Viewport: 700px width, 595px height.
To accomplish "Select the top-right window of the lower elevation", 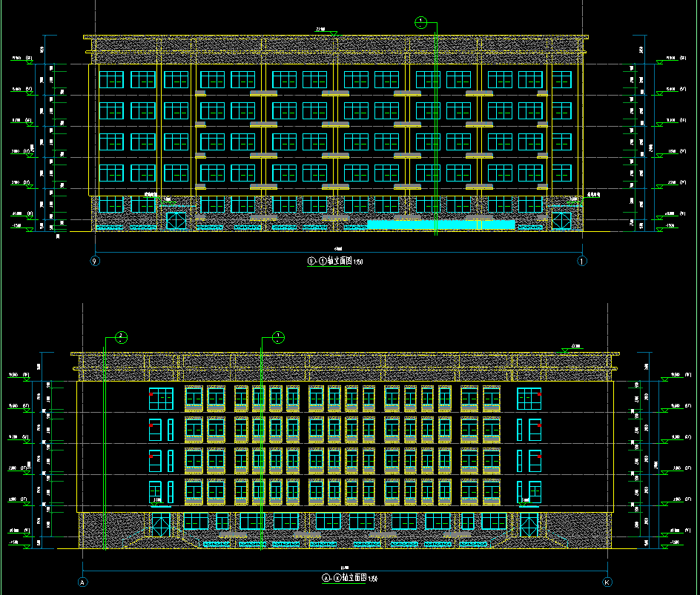I will coord(527,398).
